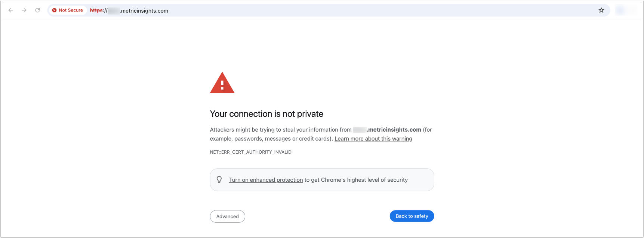Image resolution: width=644 pixels, height=238 pixels.
Task: Bookmark this page with the star icon
Action: [x=601, y=10]
